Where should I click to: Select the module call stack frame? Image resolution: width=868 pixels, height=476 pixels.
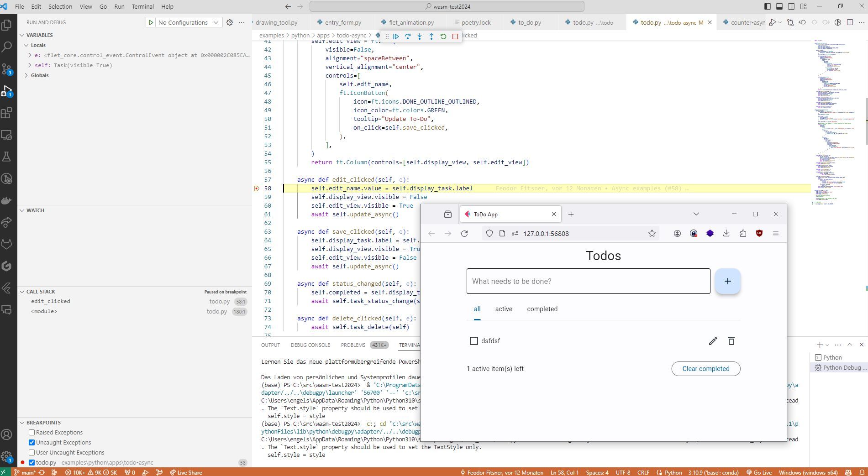135,311
